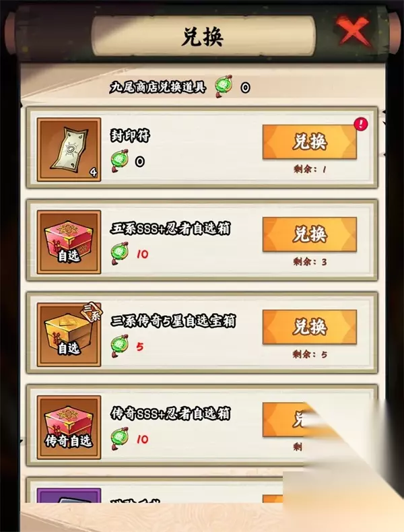Tap the 三系传奇5星自选宝箱 golden box icon
This screenshot has height=532, width=404.
[69, 335]
